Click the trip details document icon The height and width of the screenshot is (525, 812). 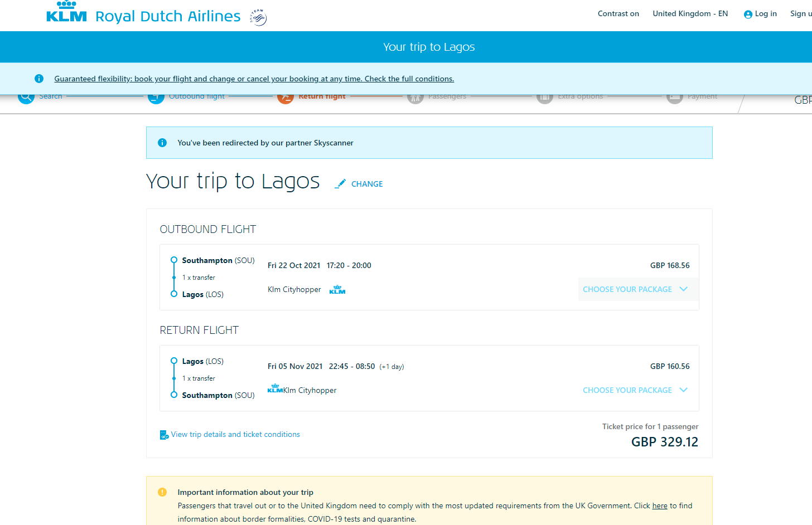[164, 435]
